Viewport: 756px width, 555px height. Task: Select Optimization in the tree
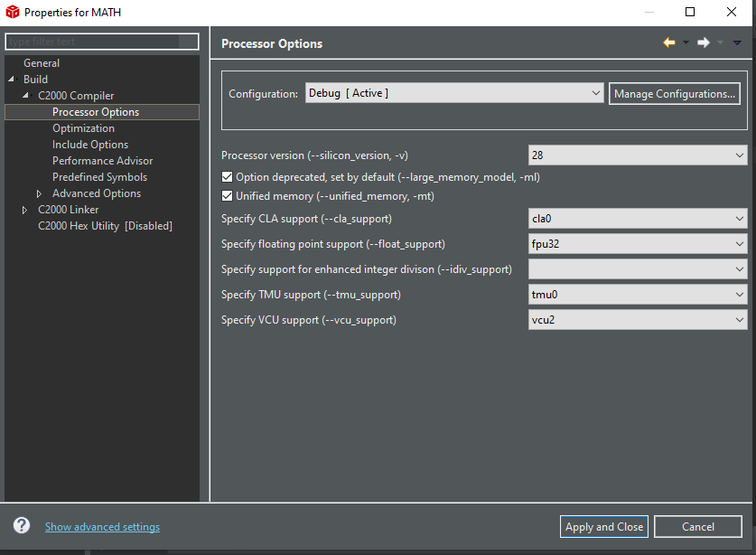[x=83, y=128]
